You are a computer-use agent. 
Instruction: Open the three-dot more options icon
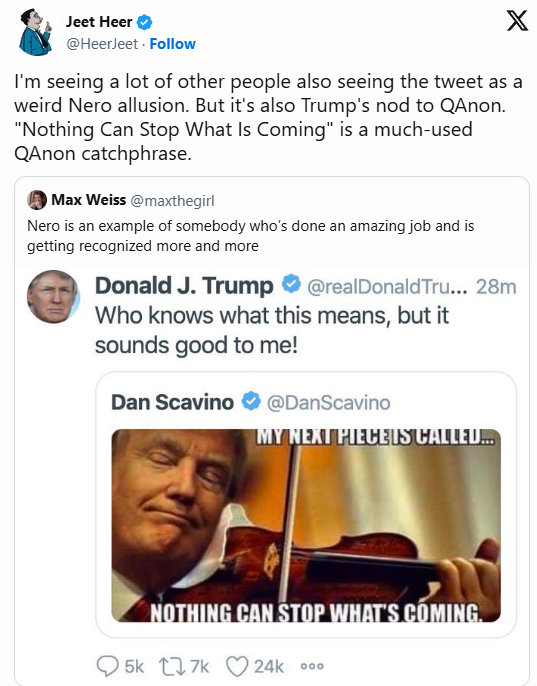312,666
